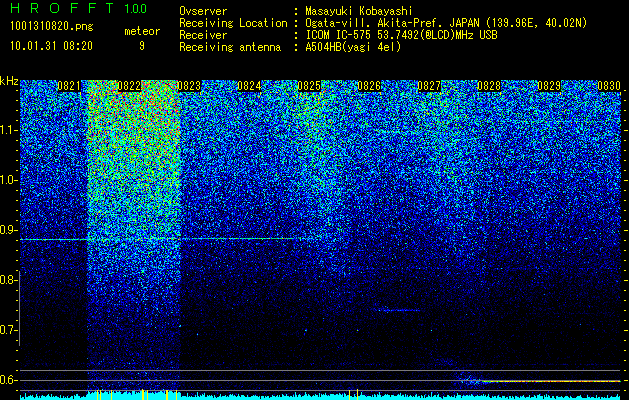The image size is (629, 400).
Task: Click the 0.6 kHz axis label
Action: pos(8,380)
